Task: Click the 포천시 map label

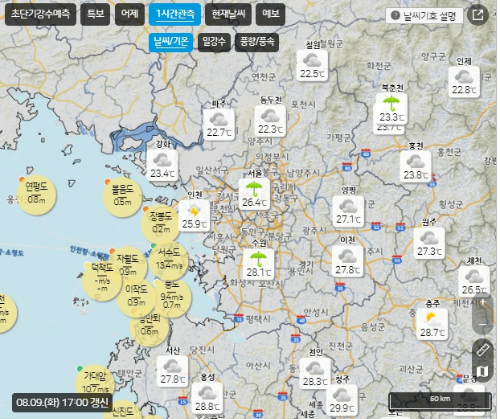Action: pos(303,105)
